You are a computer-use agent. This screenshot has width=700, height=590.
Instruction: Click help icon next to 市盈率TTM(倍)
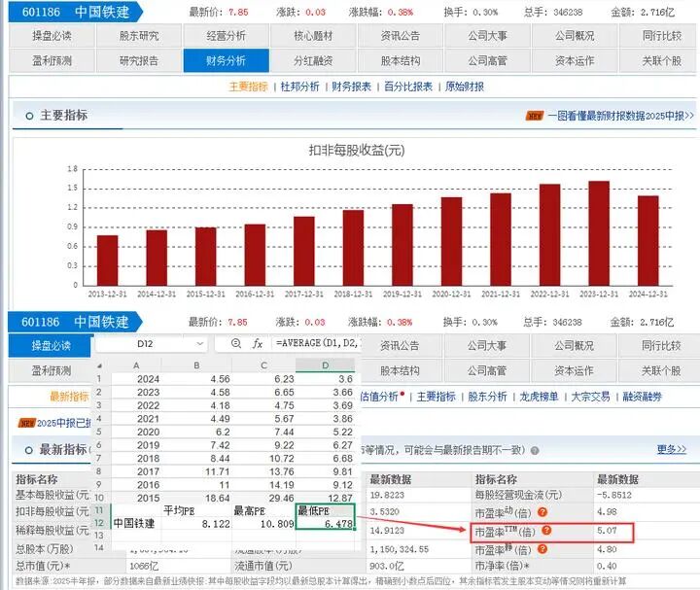pos(546,530)
